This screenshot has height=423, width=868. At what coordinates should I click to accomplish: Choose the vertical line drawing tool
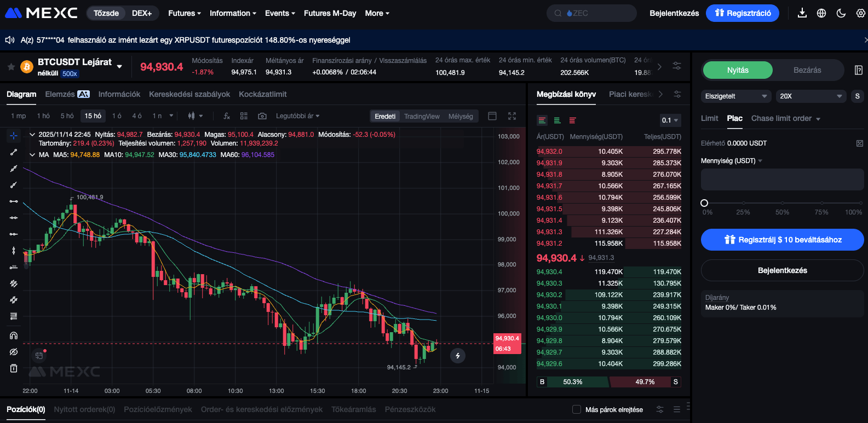click(x=14, y=251)
